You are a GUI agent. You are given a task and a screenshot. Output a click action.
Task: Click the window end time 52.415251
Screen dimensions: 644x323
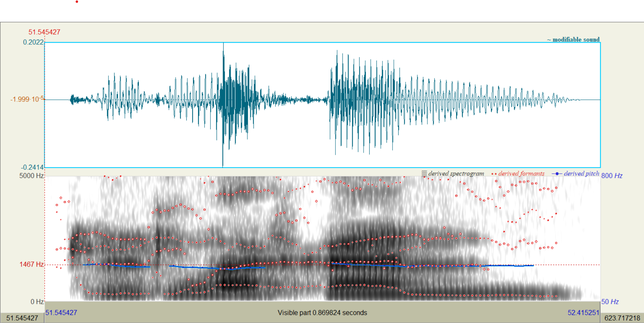pos(583,313)
